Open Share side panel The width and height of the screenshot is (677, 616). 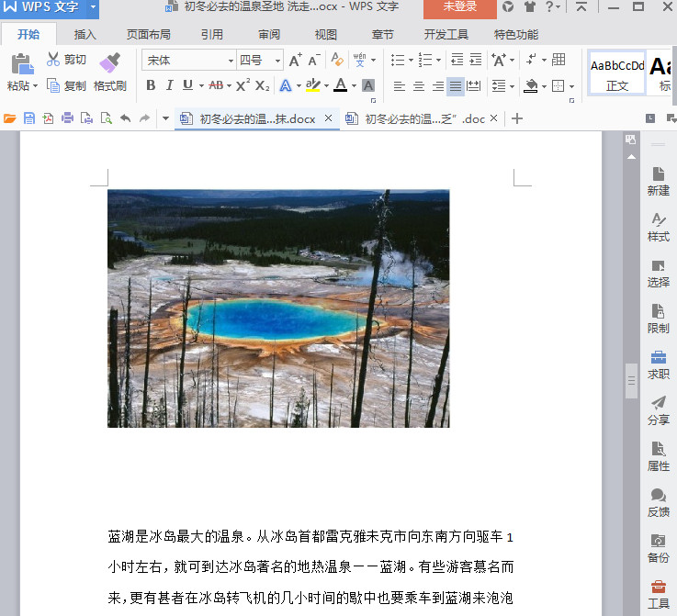(x=658, y=410)
